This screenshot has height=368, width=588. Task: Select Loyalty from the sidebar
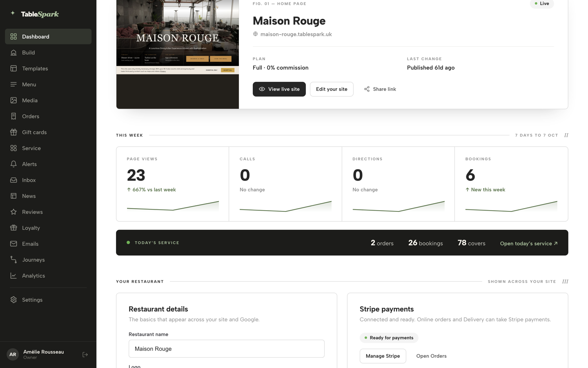click(48, 228)
